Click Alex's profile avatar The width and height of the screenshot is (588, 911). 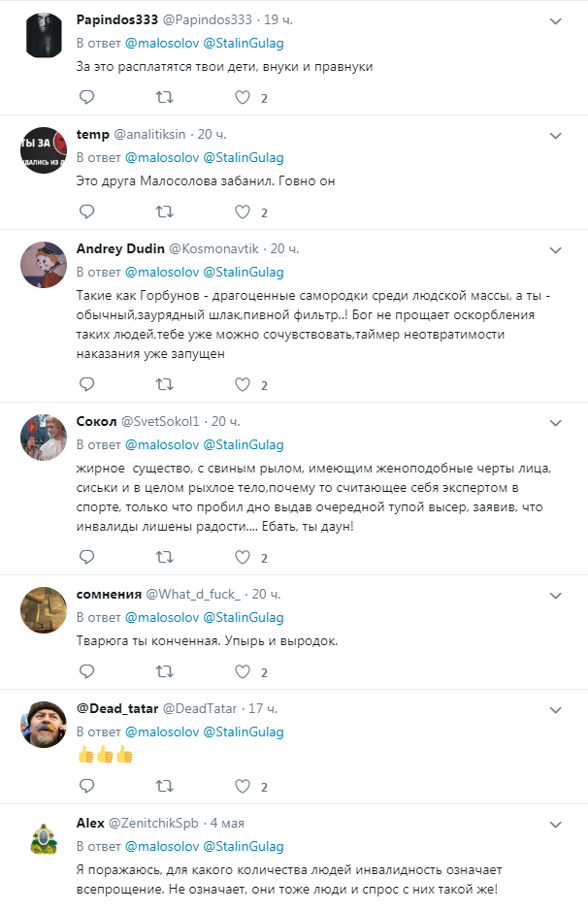pyautogui.click(x=43, y=838)
